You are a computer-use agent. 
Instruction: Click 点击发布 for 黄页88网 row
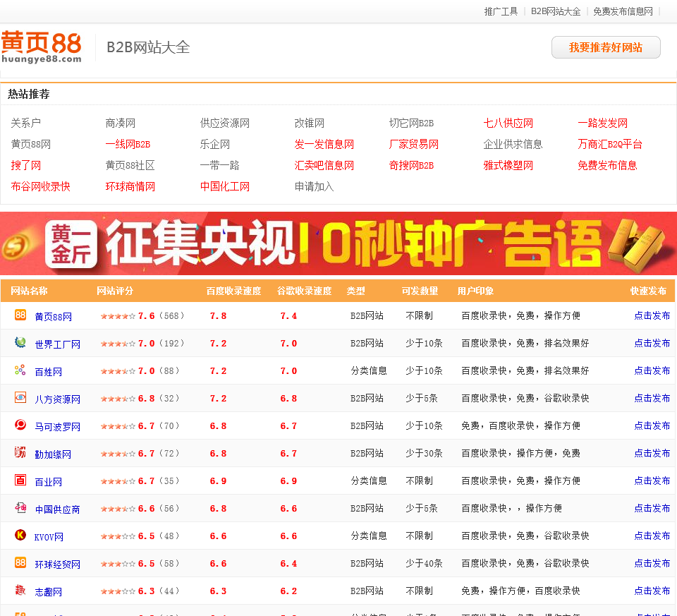point(652,316)
